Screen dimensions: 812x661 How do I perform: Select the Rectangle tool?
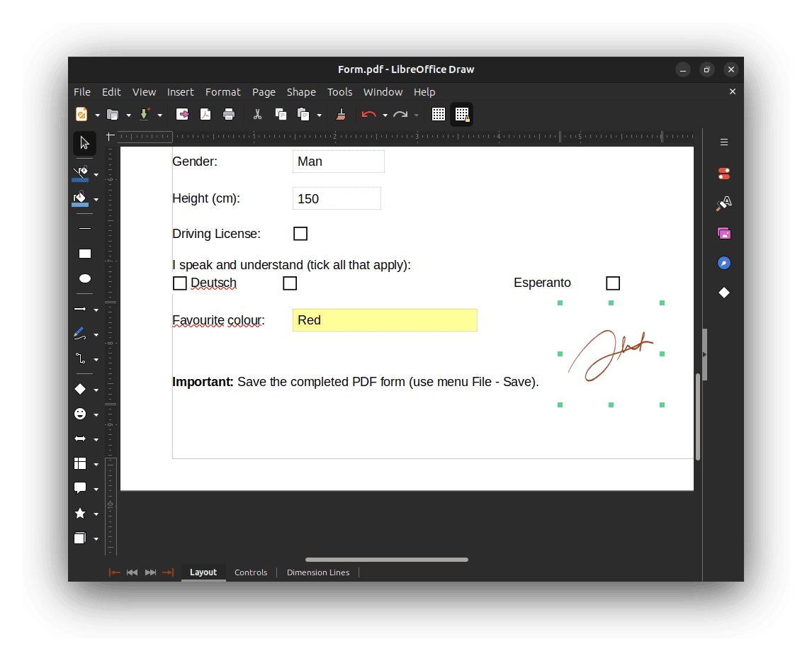pos(85,254)
